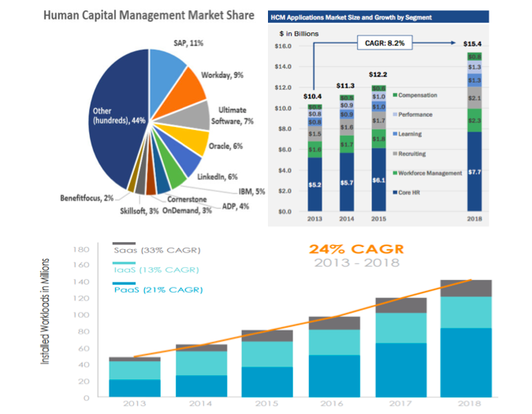Click the Other (hundreds), 44% label

click(x=119, y=116)
